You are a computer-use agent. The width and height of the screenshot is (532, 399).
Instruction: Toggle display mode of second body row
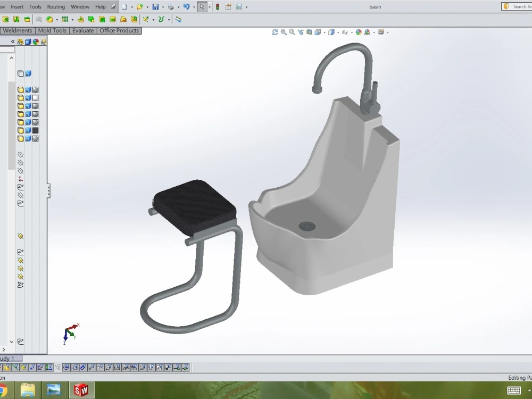[x=28, y=98]
